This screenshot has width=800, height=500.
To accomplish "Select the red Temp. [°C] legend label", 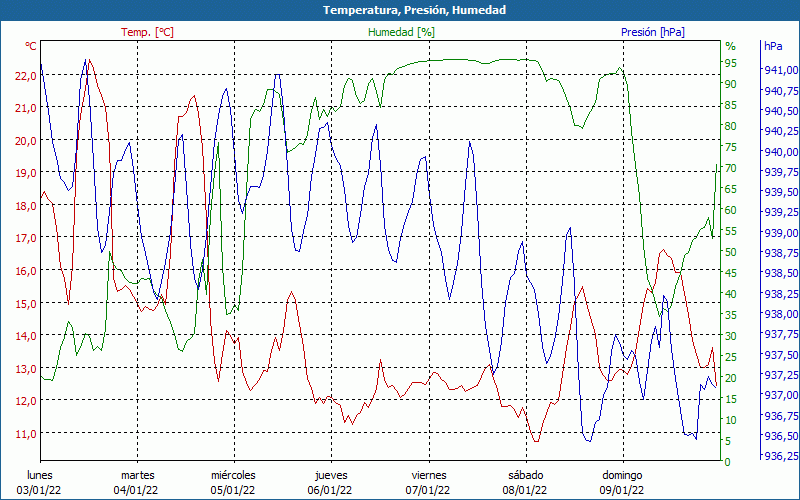I will [147, 32].
